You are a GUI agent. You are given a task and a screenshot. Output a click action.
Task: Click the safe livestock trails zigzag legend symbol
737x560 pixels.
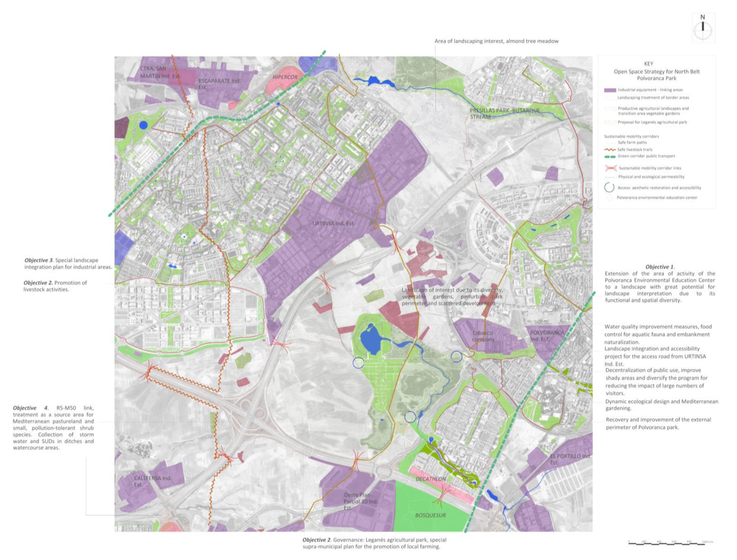click(610, 150)
